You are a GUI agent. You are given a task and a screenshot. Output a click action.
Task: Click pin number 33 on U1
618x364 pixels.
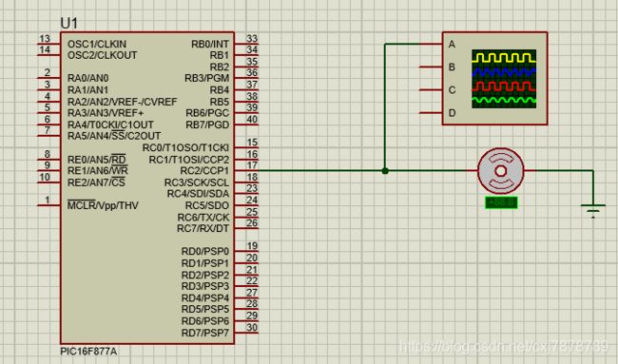click(x=252, y=38)
